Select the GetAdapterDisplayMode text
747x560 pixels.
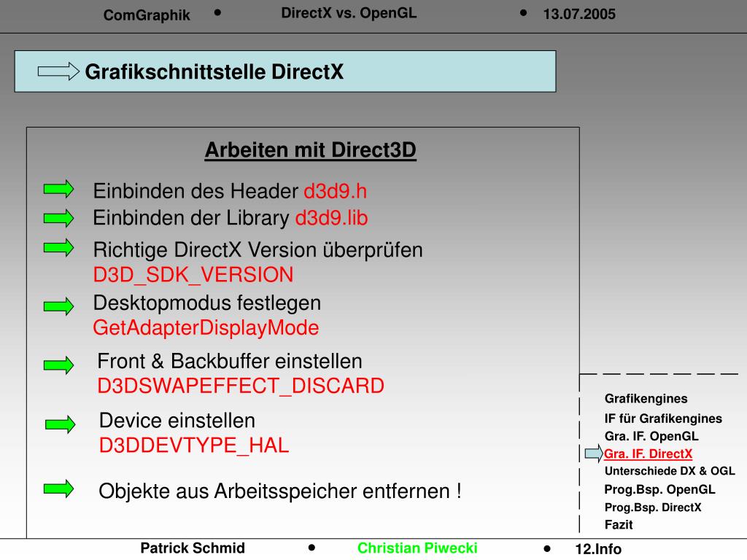coord(206,328)
